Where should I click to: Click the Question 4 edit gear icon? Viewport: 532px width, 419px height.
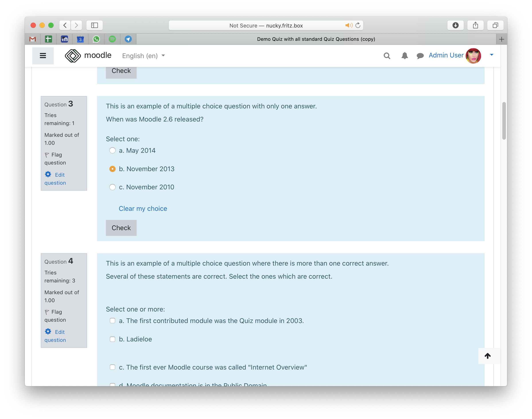click(48, 332)
